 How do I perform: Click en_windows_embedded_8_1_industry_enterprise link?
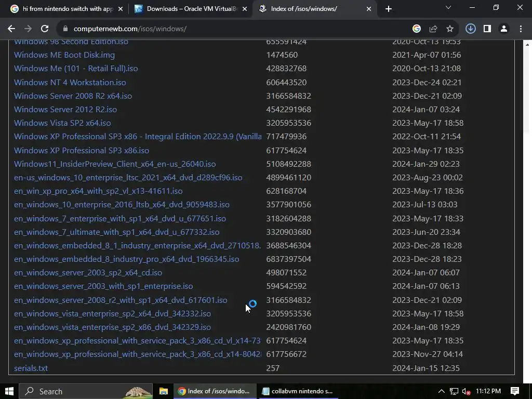137,246
